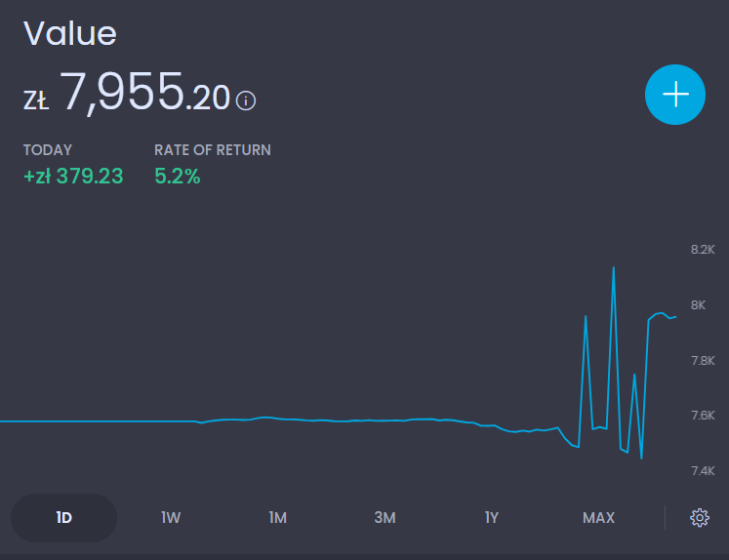Open chart settings gear icon
Viewport: 729px width, 560px height.
(x=699, y=517)
